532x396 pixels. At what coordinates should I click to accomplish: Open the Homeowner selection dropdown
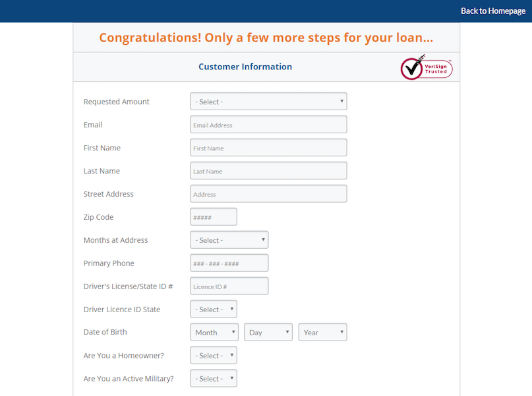(x=213, y=356)
